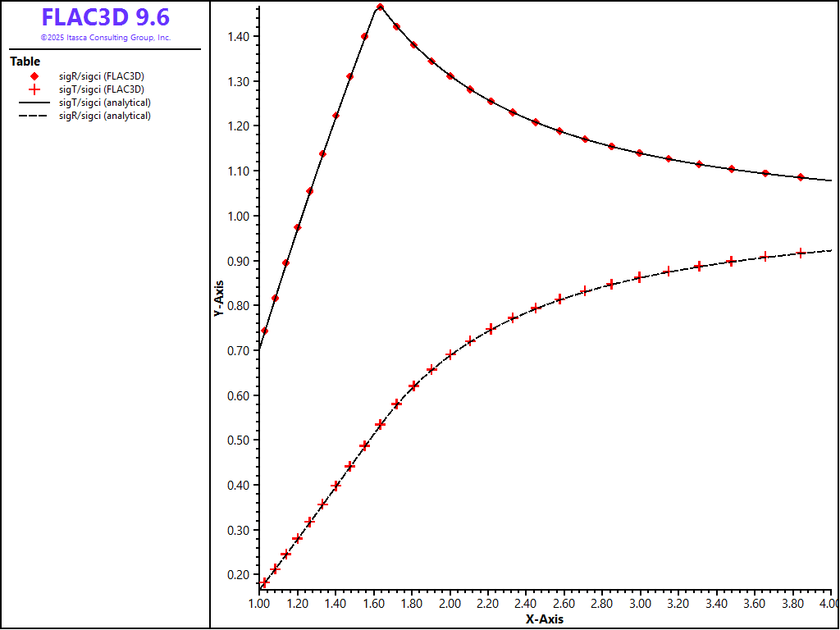840x630 pixels.
Task: Click the rightmost plus marker on lower curve
Action: pos(801,253)
